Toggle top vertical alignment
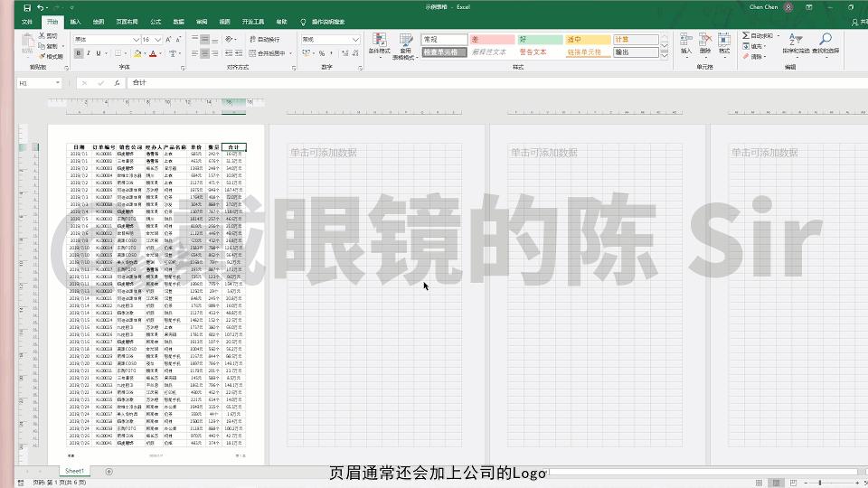 [x=195, y=39]
